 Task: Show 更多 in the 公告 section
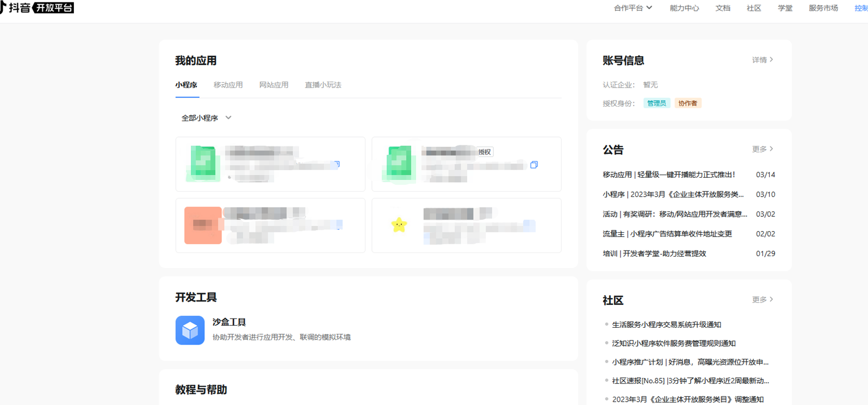pos(762,149)
